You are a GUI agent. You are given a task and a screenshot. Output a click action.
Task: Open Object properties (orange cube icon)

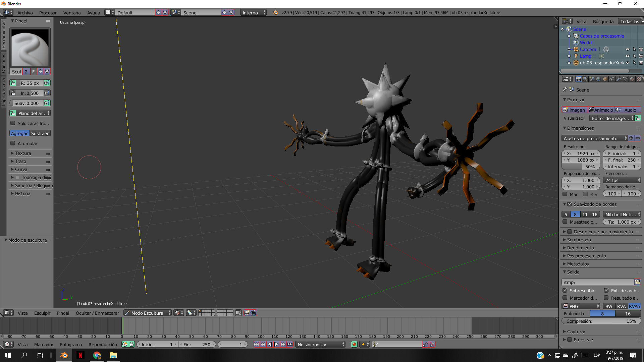(604, 79)
